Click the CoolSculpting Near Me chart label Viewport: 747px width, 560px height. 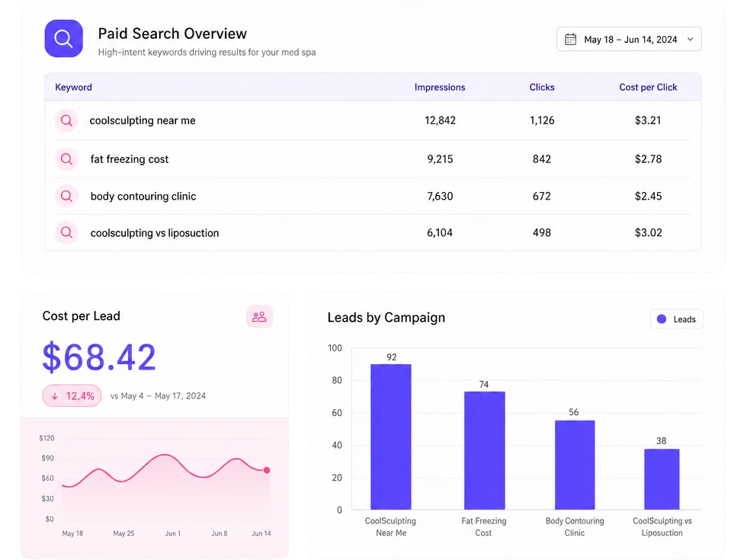(390, 526)
